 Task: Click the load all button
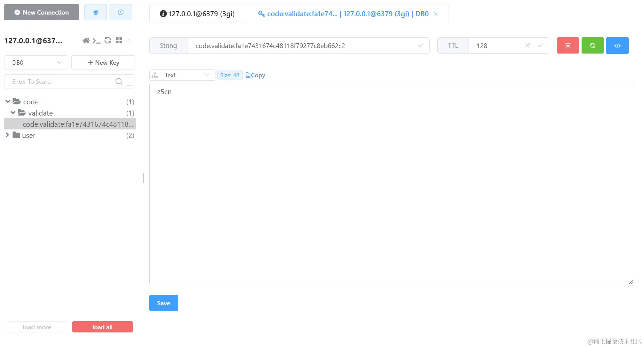coord(102,327)
